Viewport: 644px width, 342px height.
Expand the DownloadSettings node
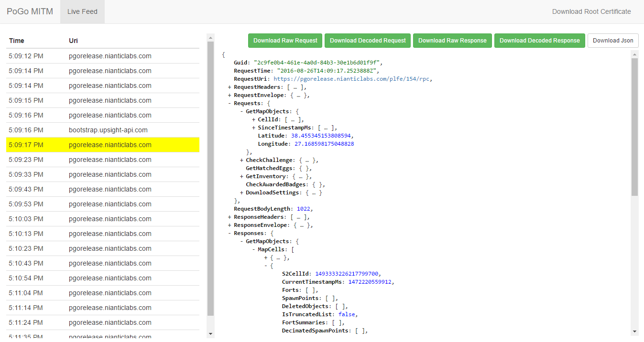tap(241, 192)
